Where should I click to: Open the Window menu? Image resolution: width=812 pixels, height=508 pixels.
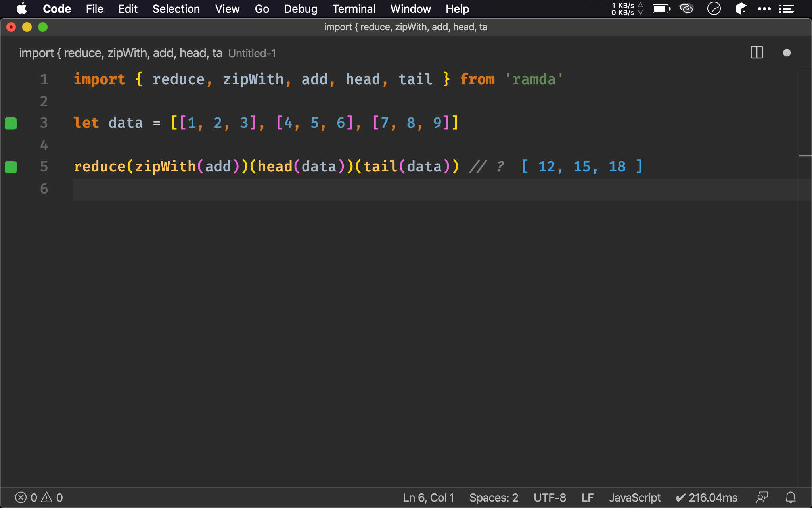(x=410, y=9)
